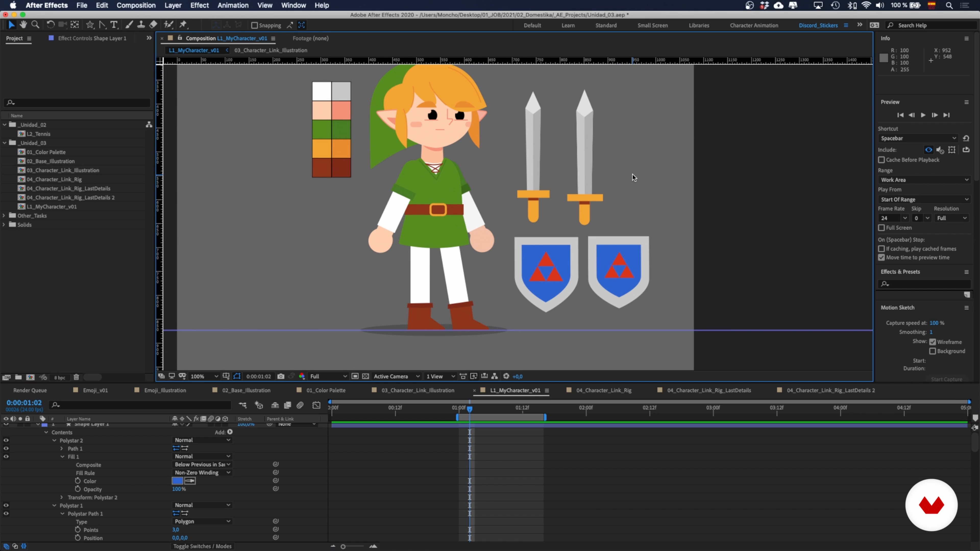Select the Type text tool
Viewport: 980px width, 551px height.
(x=114, y=25)
